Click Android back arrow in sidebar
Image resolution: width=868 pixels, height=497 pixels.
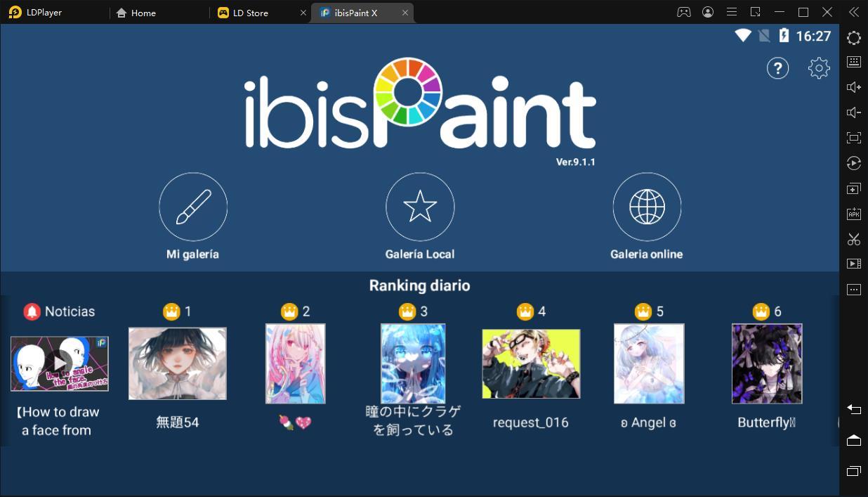click(x=854, y=409)
